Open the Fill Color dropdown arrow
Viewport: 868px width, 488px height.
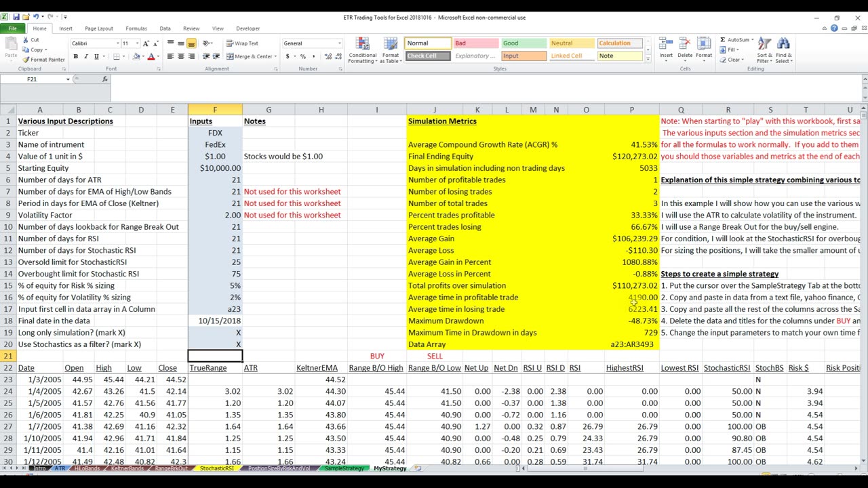tap(142, 56)
